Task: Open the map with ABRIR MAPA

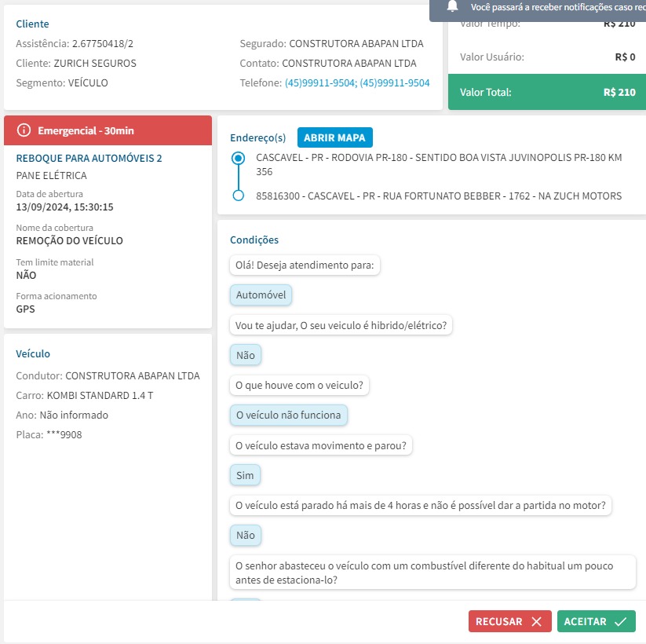Action: 335,137
